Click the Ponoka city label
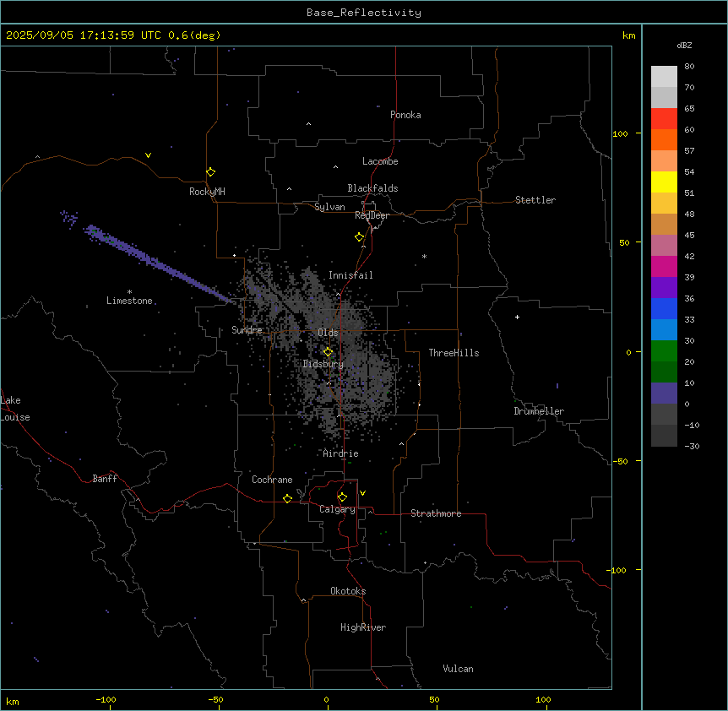Viewport: 728px width, 711px height. coord(405,115)
